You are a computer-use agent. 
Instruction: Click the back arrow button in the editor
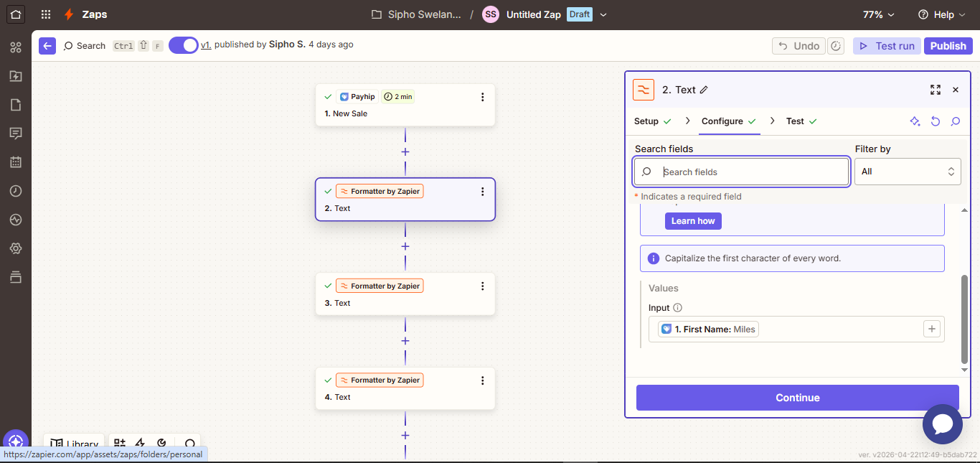tap(47, 45)
